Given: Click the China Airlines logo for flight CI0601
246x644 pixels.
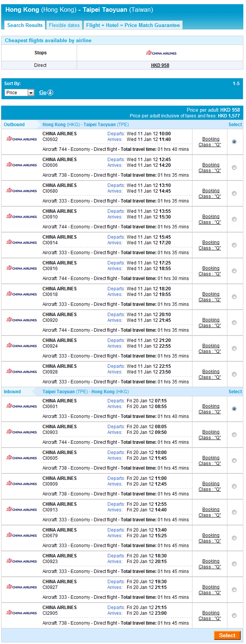Looking at the screenshot, I should [x=22, y=406].
